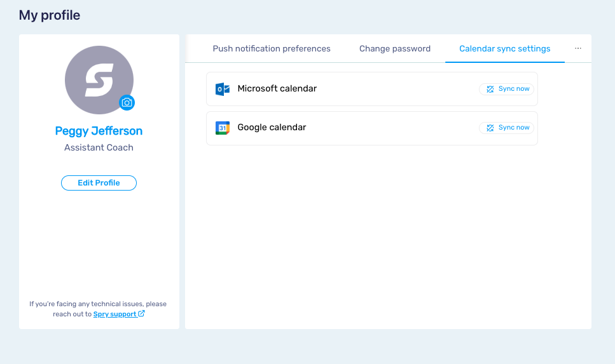Click the Assistant Coach role text
This screenshot has height=364, width=615.
point(99,147)
